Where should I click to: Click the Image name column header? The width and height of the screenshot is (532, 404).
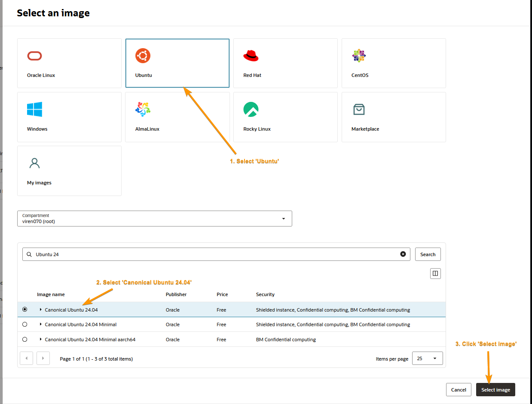(x=51, y=294)
